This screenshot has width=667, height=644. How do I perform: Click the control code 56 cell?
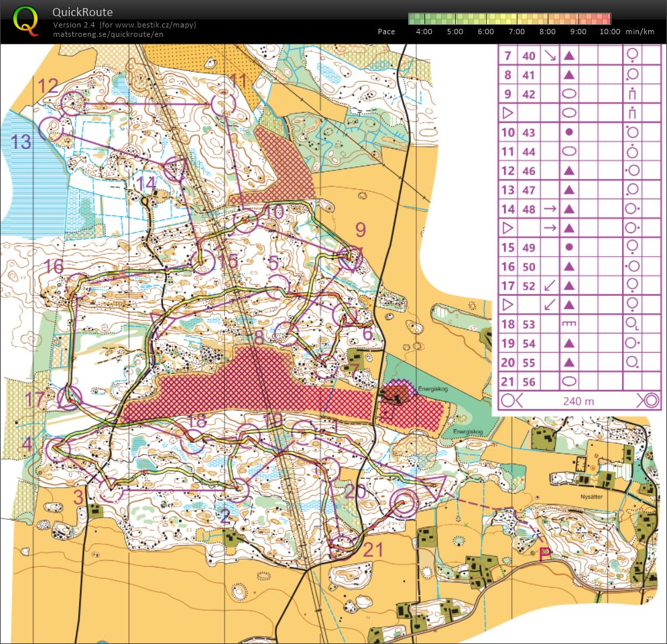click(x=529, y=382)
